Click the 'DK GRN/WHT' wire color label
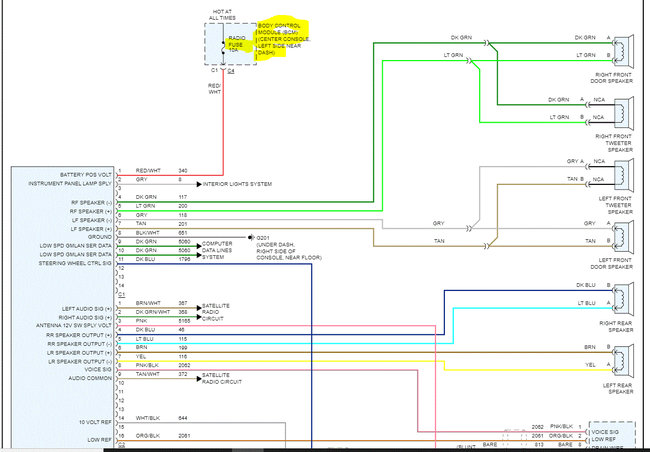Screen dimensions: 650x452 (x=153, y=312)
